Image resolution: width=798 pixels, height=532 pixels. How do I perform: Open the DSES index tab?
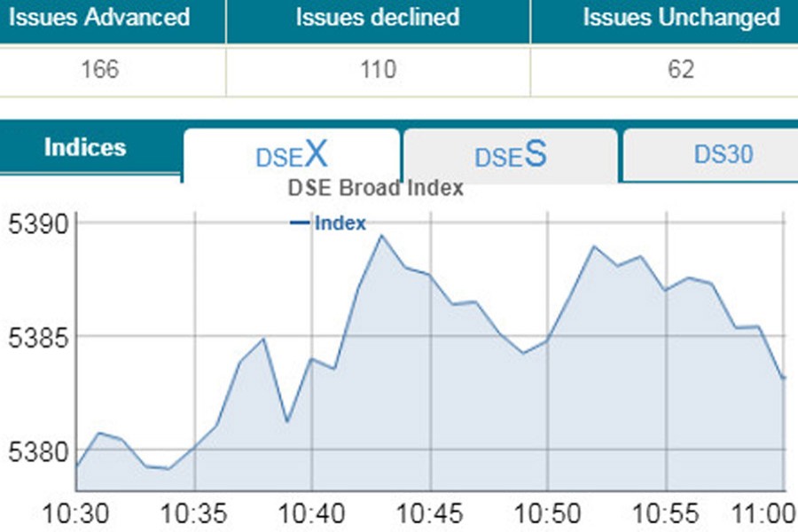coord(511,155)
